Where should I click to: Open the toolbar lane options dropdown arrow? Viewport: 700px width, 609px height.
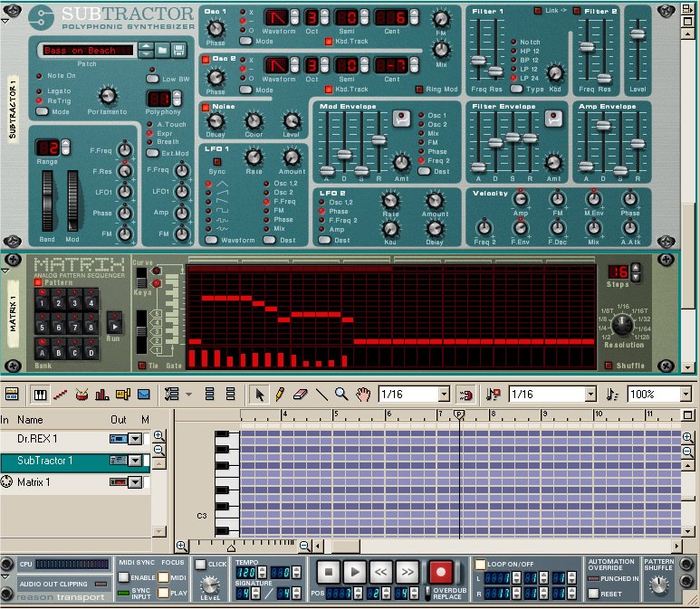coord(189,395)
